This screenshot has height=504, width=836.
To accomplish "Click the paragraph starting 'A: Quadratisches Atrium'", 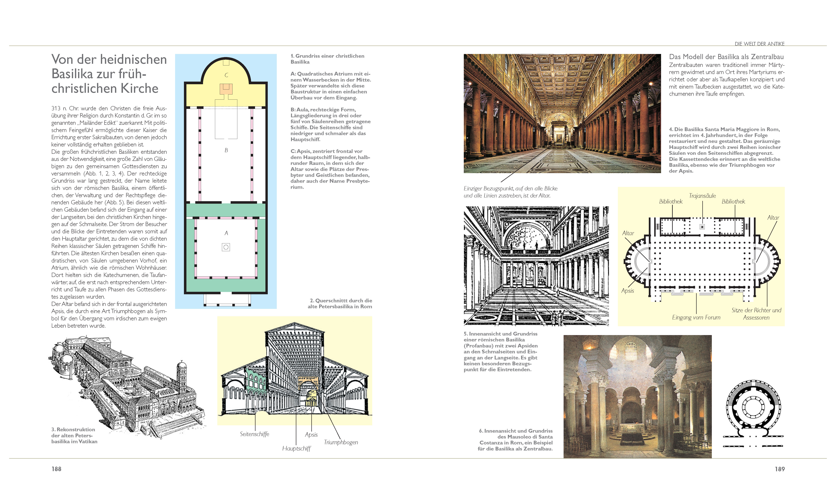I will tap(331, 86).
